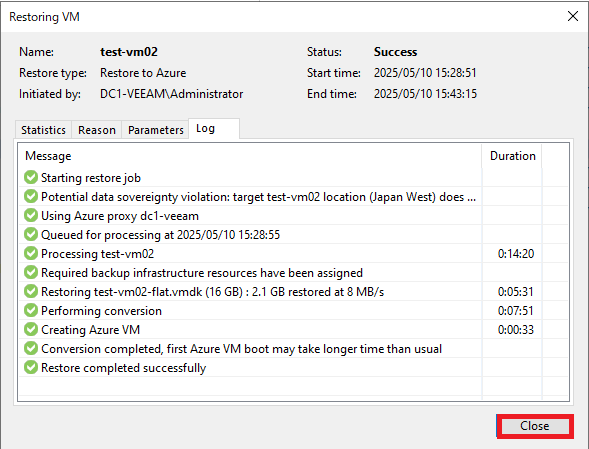Click the Duration column header
589x449 pixels.
click(512, 156)
